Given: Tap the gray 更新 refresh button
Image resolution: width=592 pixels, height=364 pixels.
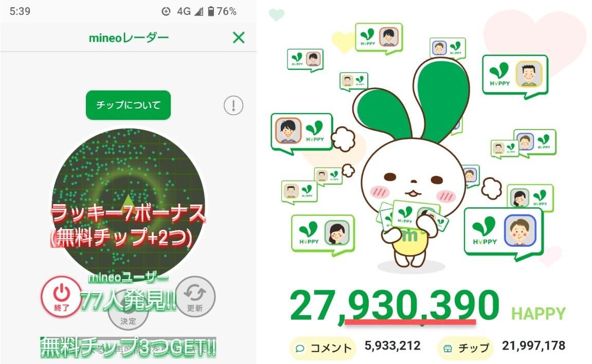Looking at the screenshot, I should click(195, 297).
